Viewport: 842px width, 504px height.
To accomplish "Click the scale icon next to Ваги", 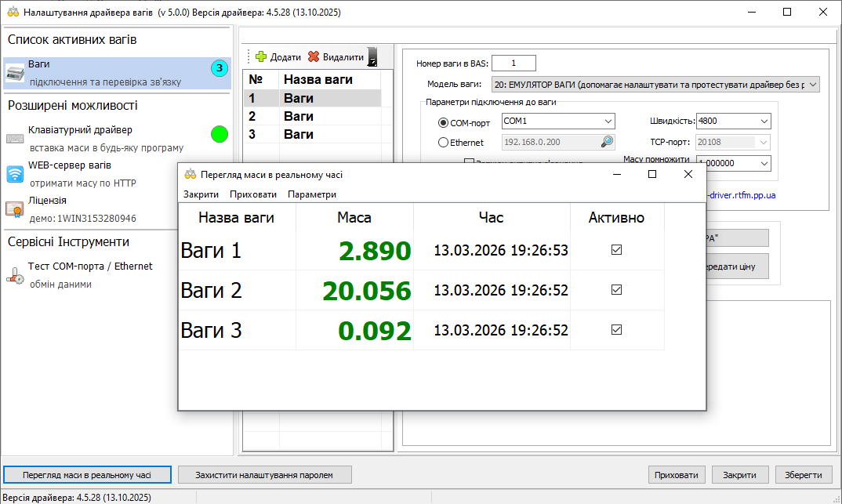I will click(16, 72).
